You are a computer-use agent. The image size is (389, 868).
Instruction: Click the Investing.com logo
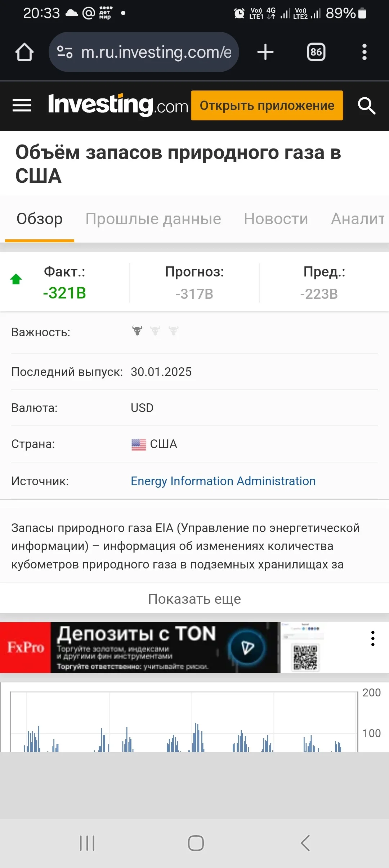[118, 105]
